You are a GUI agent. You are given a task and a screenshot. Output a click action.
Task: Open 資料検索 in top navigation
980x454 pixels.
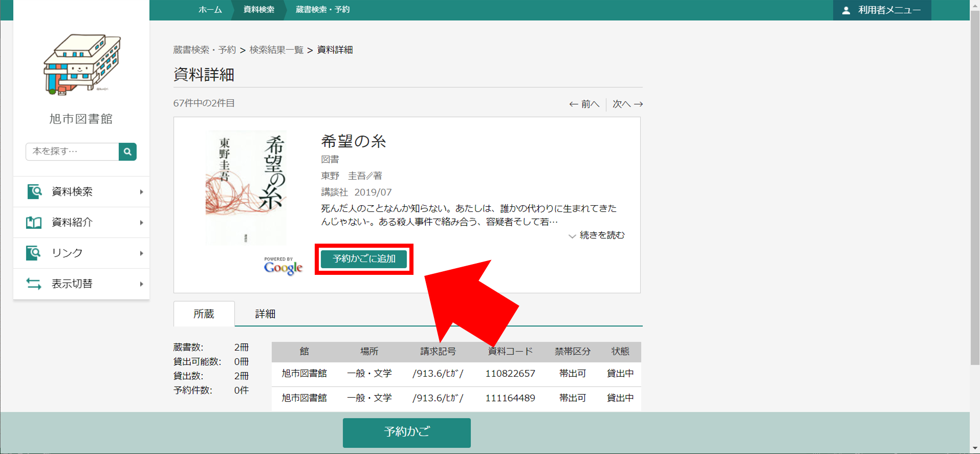point(259,10)
